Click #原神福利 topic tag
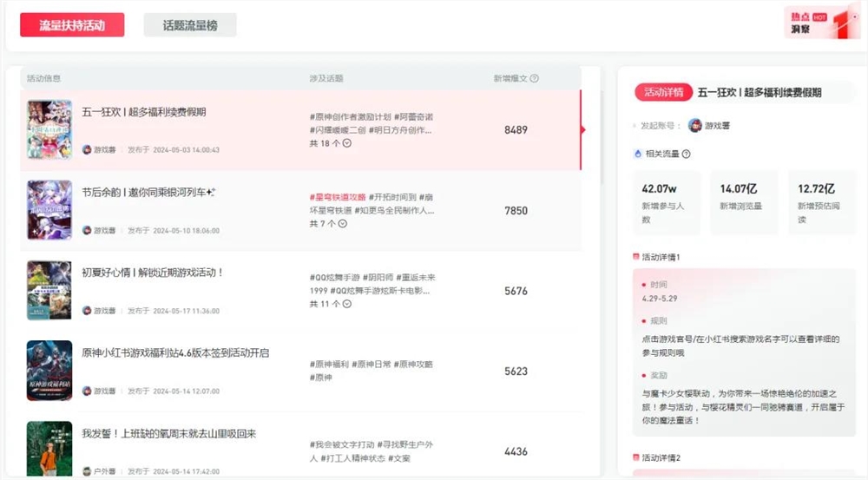 pos(329,365)
